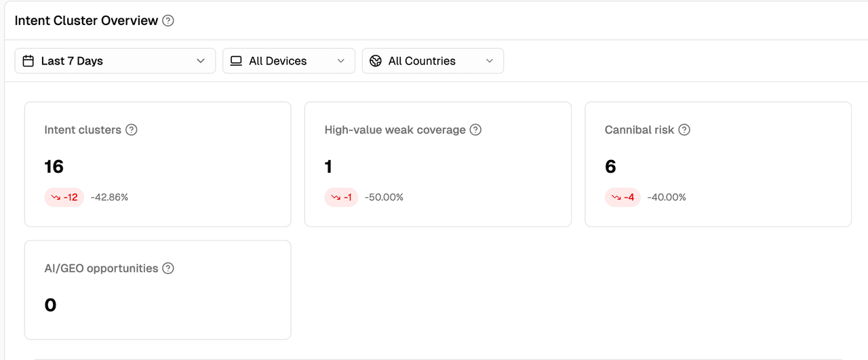This screenshot has height=360, width=868.
Task: Click help icon next to Intent clusters
Action: click(132, 129)
